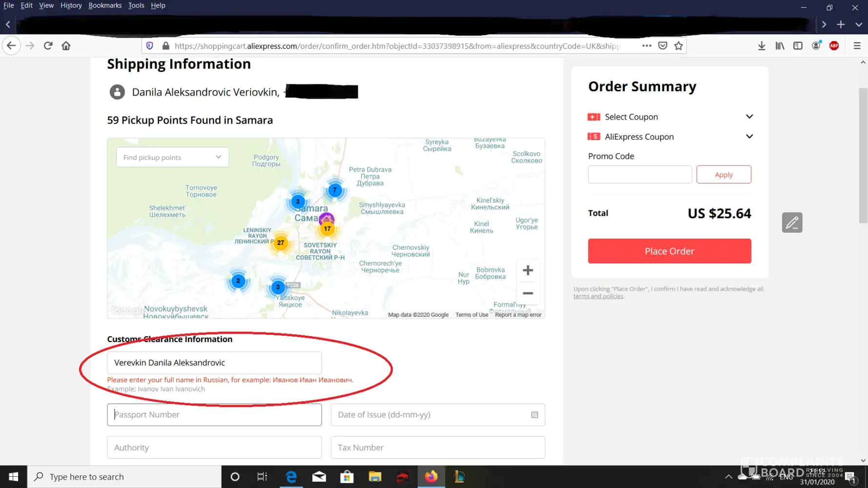868x488 pixels.
Task: Open the Microsoft Store taskbar icon
Action: [x=347, y=477]
